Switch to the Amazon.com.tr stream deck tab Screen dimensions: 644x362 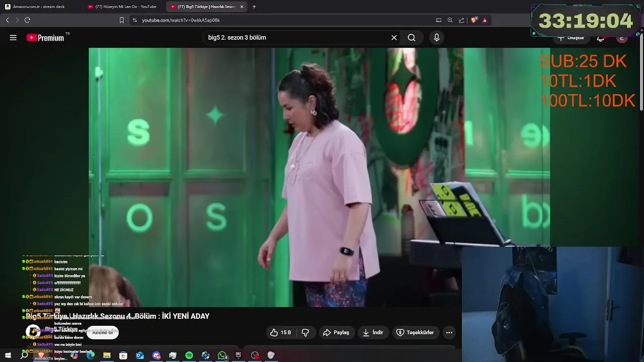(x=40, y=7)
